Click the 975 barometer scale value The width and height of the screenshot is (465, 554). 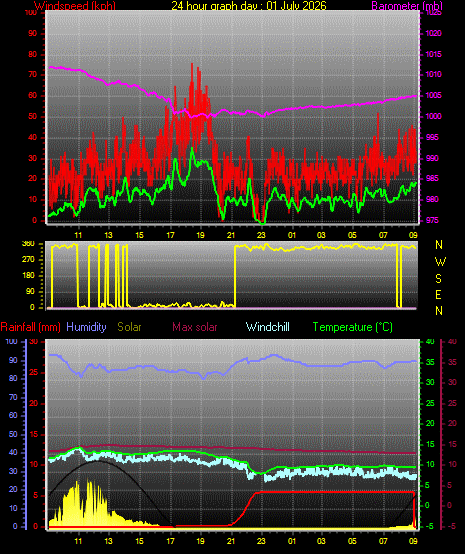pos(432,220)
